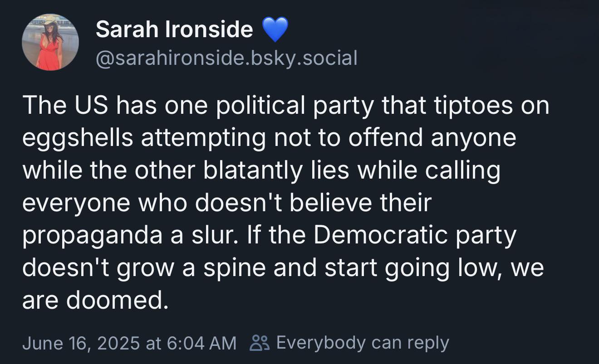Click the Sarah Ironside display name

click(x=174, y=30)
